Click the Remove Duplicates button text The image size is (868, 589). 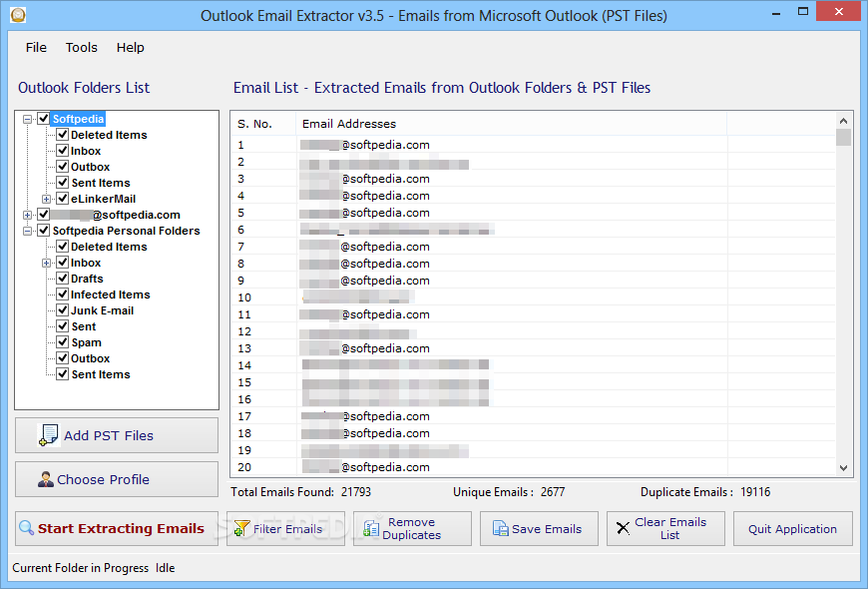coord(411,529)
